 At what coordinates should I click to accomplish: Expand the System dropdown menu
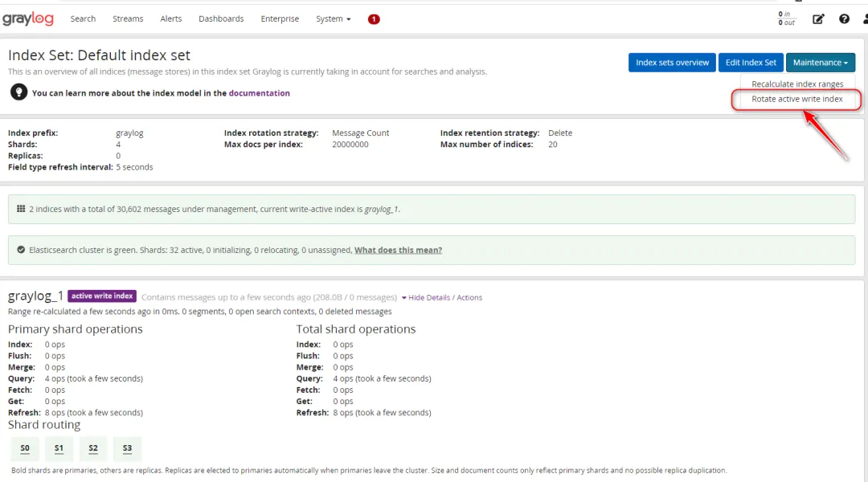point(334,19)
